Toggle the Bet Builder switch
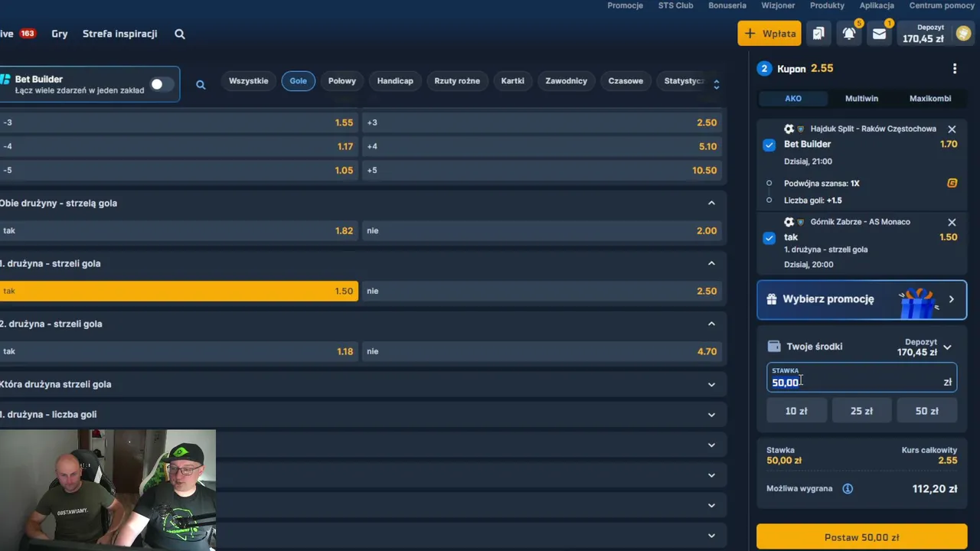980x551 pixels. click(162, 84)
